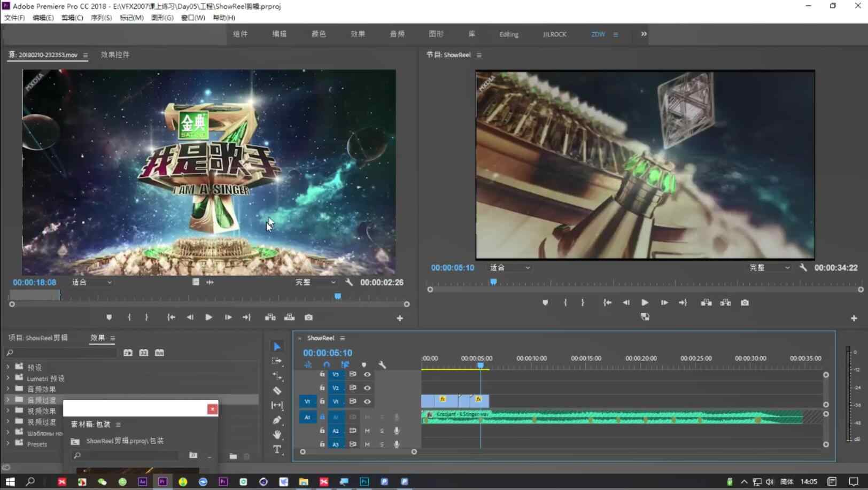Screen dimensions: 868x490
Task: Open Program monitor zoom level dropdown
Action: 510,268
